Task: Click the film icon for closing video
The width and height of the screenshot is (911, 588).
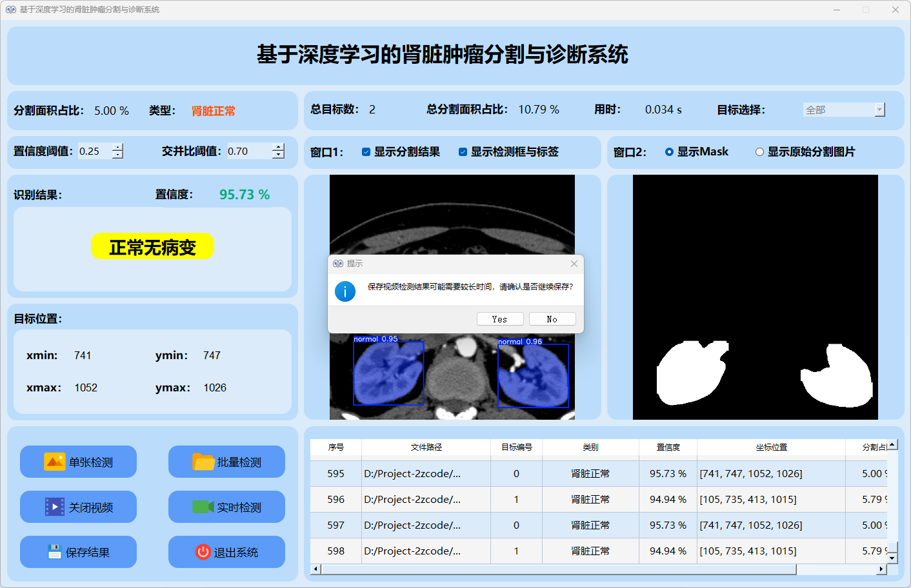Action: (x=54, y=507)
